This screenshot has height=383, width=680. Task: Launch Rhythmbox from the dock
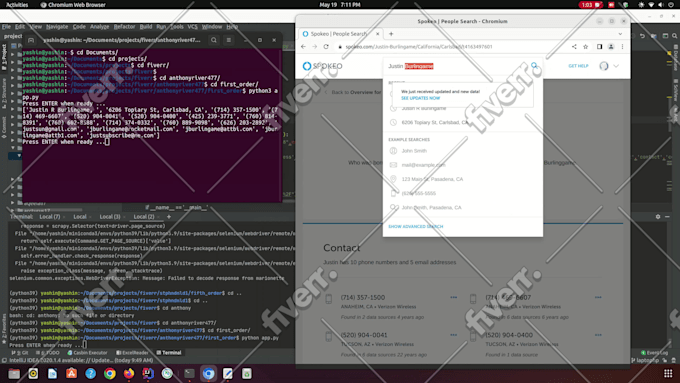coord(33,373)
